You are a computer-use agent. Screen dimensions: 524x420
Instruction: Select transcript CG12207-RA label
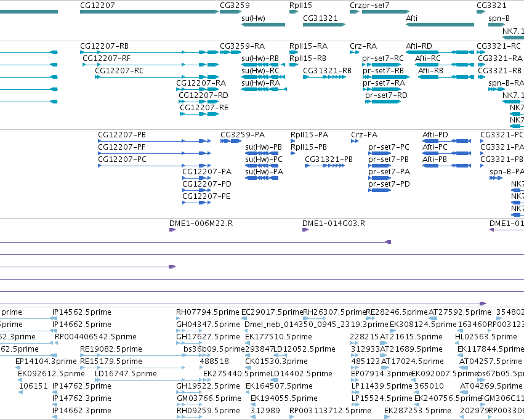coord(201,83)
